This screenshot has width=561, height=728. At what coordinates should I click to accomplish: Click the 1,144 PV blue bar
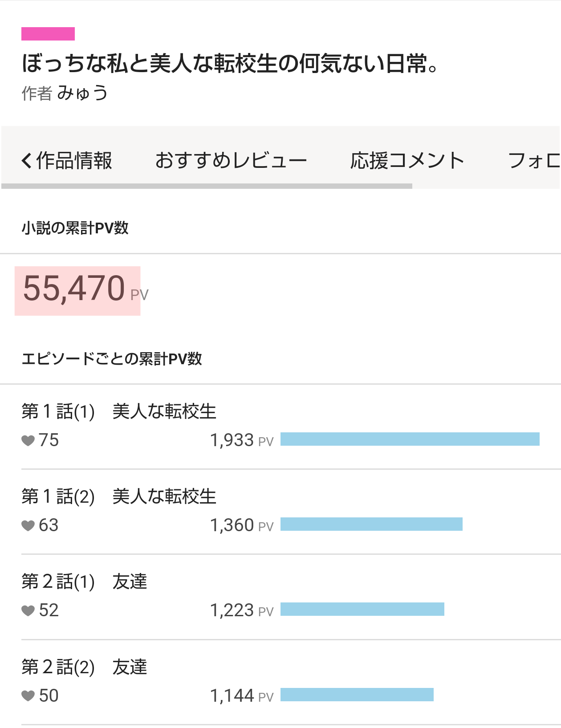pos(357,695)
